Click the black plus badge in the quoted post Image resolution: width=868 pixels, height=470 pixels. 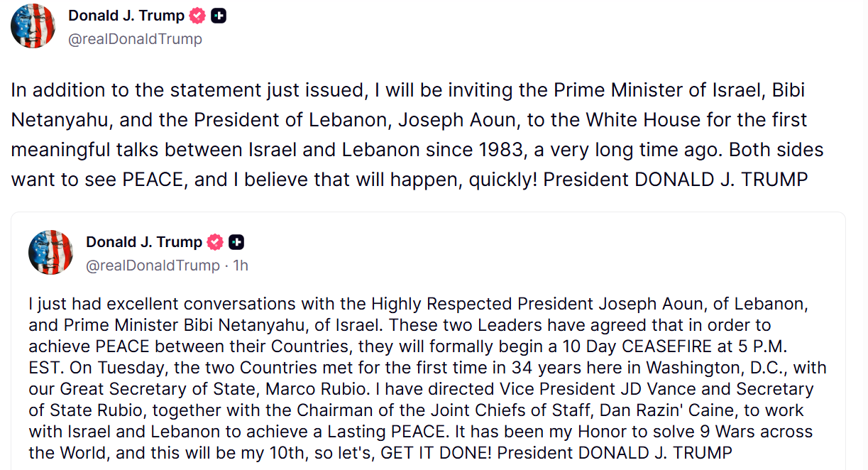[236, 242]
